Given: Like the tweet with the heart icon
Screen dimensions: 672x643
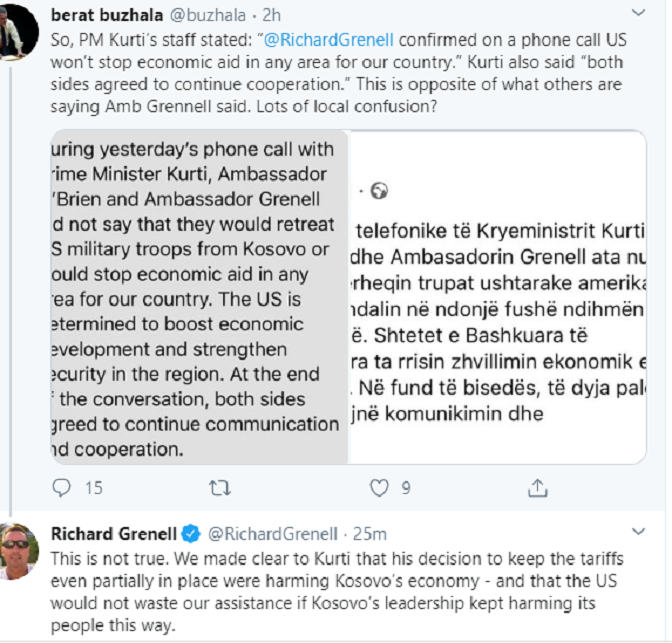Looking at the screenshot, I should [379, 488].
